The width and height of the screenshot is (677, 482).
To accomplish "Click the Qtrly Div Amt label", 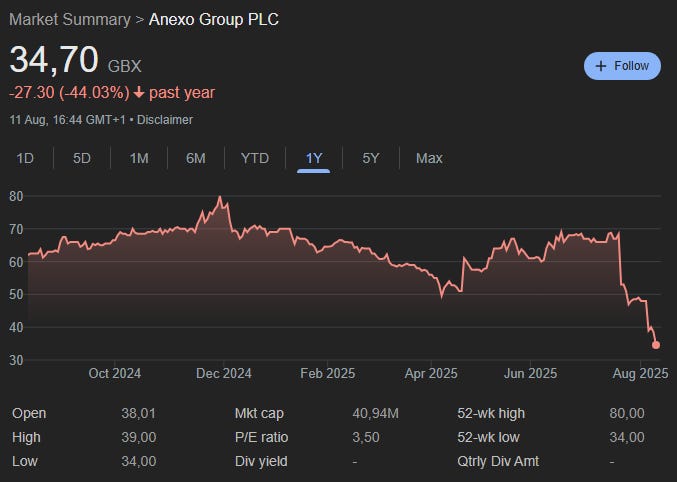I will [498, 461].
